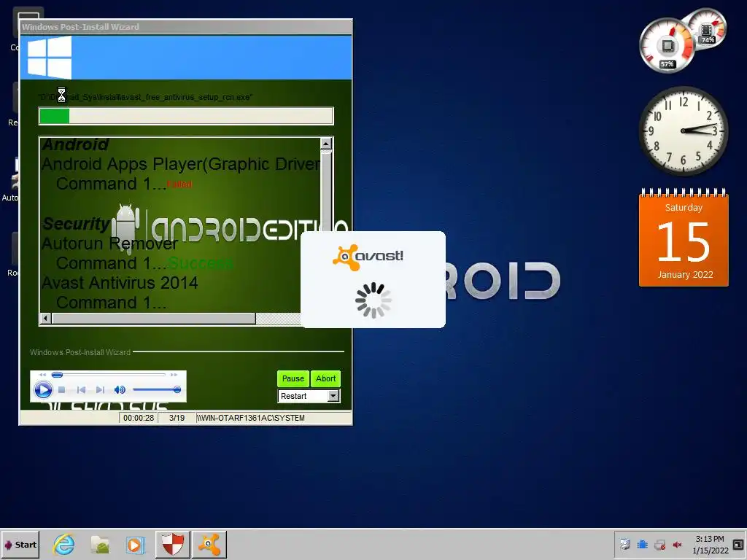
Task: Select the 'Avast Antivirus 2014' log entry
Action: click(120, 283)
